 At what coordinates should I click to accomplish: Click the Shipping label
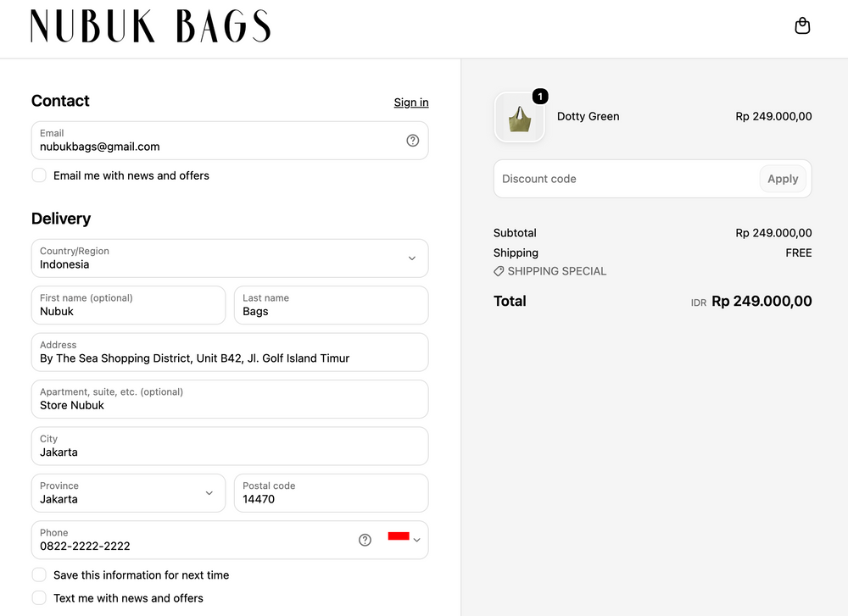516,253
